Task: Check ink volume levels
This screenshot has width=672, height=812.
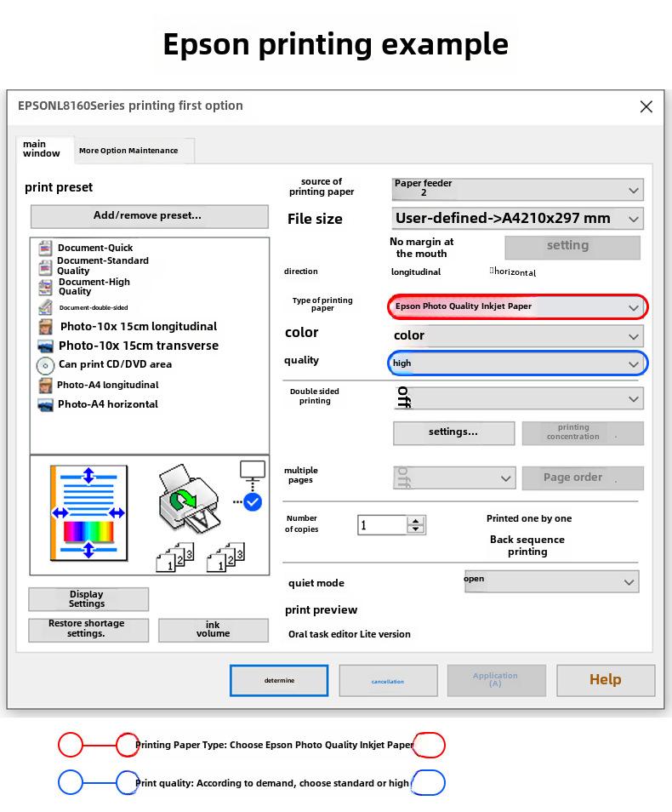Action: (214, 630)
